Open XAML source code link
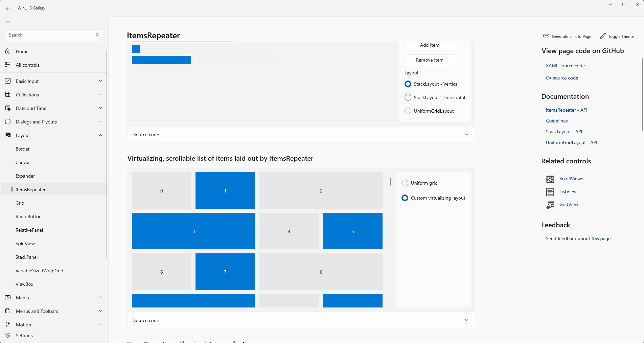The height and width of the screenshot is (343, 644). coord(565,66)
